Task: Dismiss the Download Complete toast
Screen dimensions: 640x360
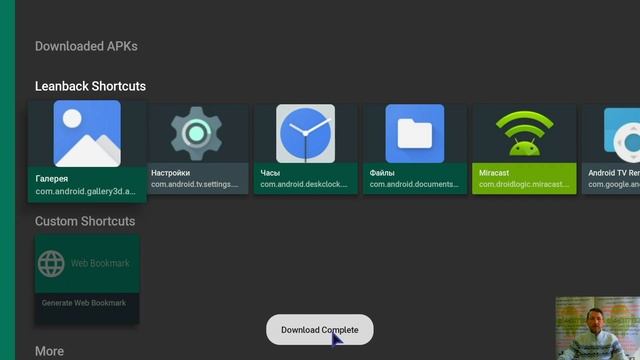Action: (320, 329)
